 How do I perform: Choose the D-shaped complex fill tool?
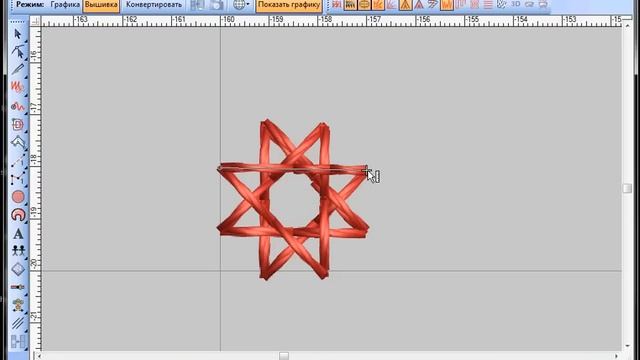tap(18, 124)
